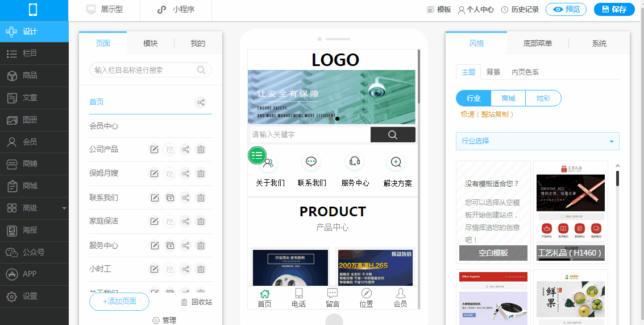The width and height of the screenshot is (644, 325).
Task: Click the delete icon for 保姆月嫂
Action: point(201,174)
